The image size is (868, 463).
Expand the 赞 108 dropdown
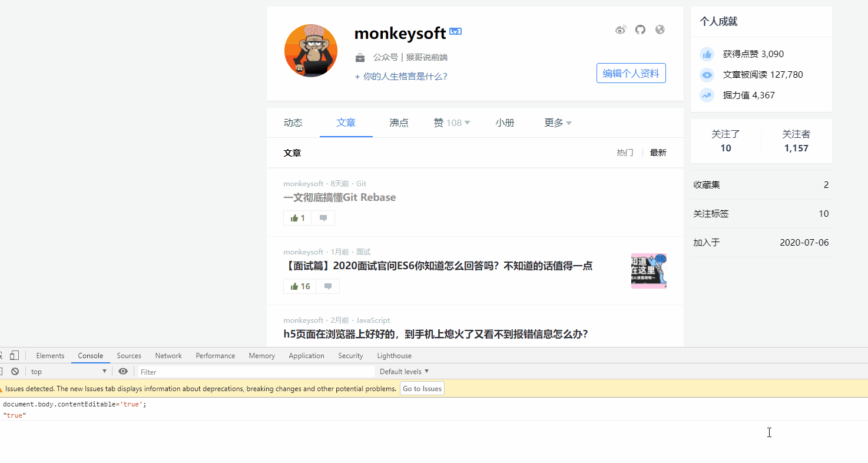tap(452, 123)
